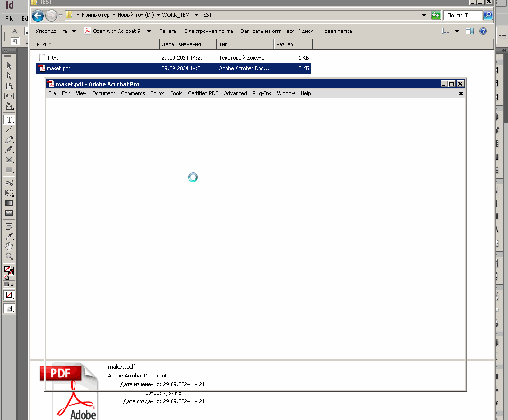Pick the Pencil tool in InDesign
The height and width of the screenshot is (420, 508).
(x=9, y=150)
